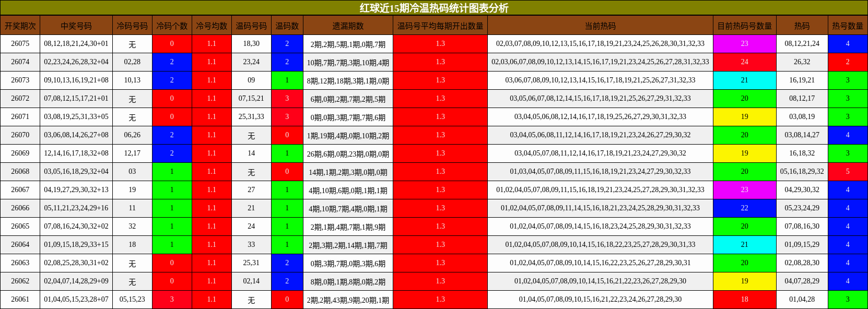Select period cell 26067
The image size is (868, 309).
point(20,190)
